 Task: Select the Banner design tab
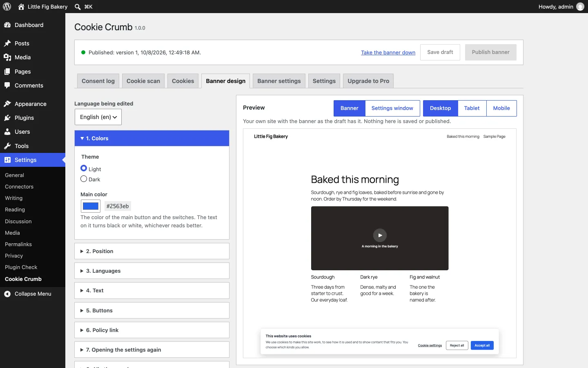[226, 81]
